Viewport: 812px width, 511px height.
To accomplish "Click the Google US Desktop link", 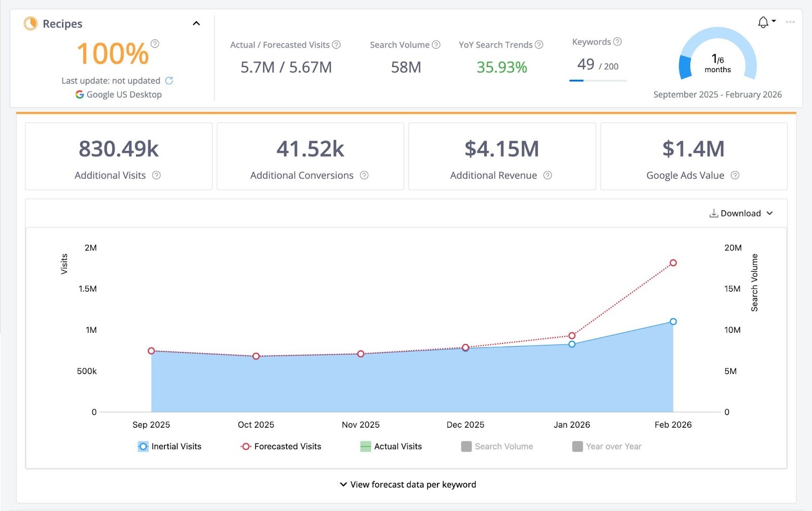I will tap(123, 94).
